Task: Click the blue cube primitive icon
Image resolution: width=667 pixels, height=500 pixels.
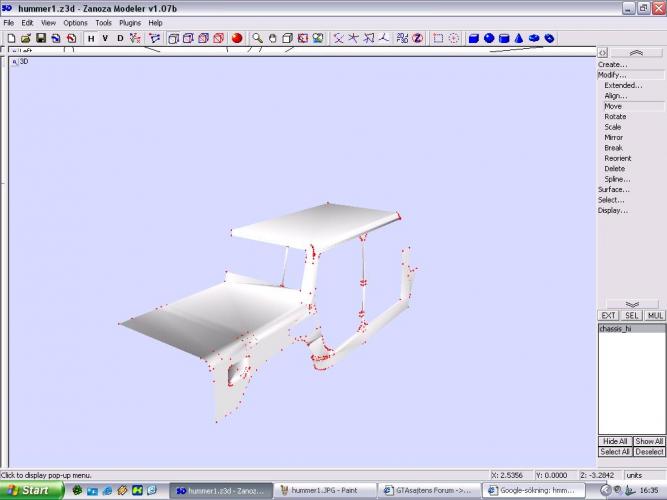Action: click(474, 38)
